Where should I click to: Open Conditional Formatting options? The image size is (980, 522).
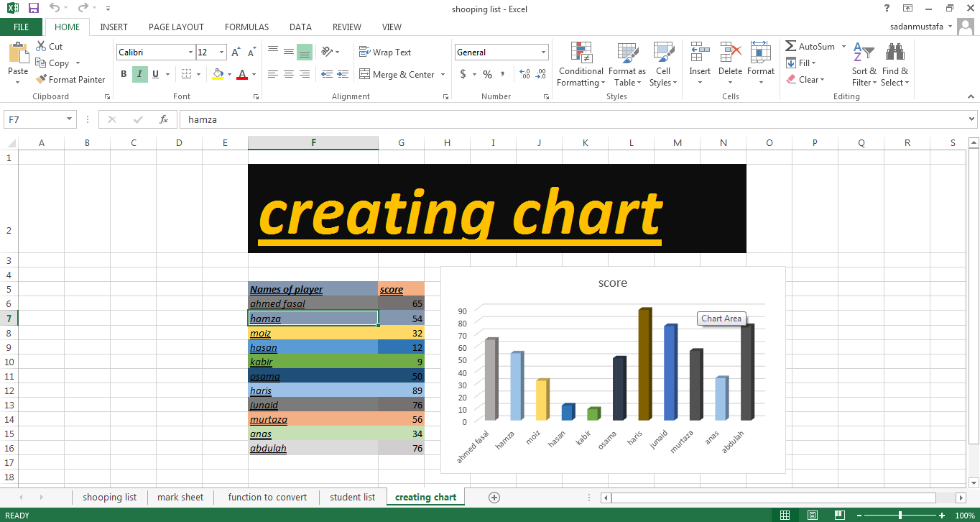pyautogui.click(x=581, y=64)
